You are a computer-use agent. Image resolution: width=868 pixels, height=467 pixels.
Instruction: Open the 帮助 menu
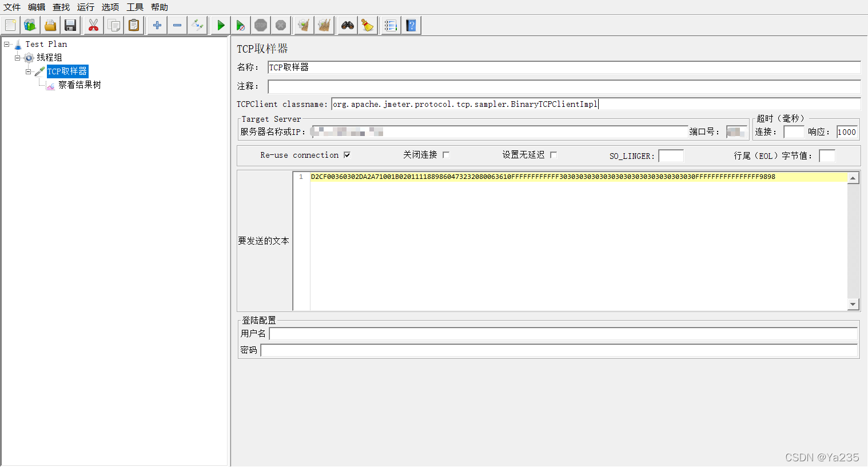coord(160,7)
